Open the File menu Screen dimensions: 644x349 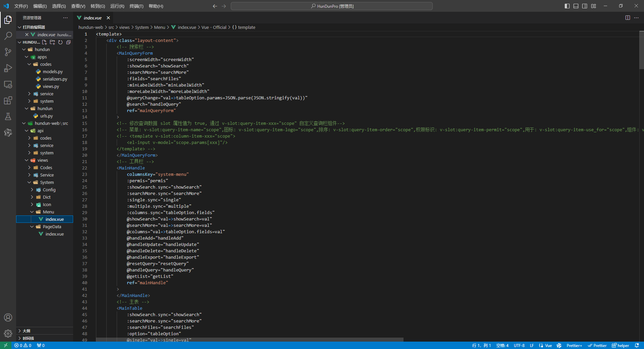pyautogui.click(x=21, y=6)
